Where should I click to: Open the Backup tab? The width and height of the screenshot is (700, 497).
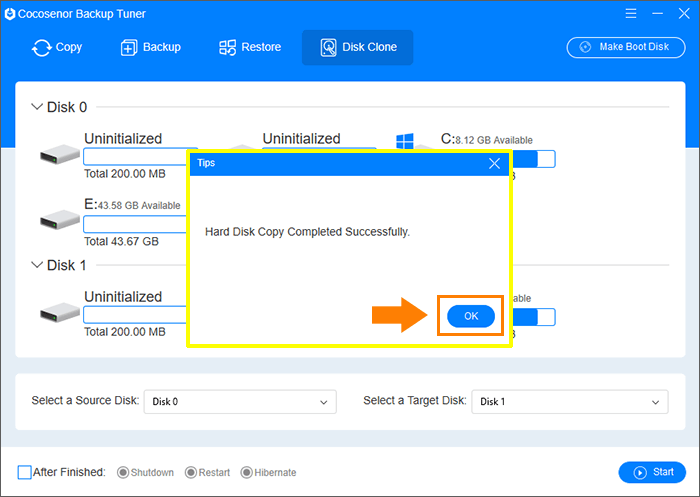(x=150, y=47)
